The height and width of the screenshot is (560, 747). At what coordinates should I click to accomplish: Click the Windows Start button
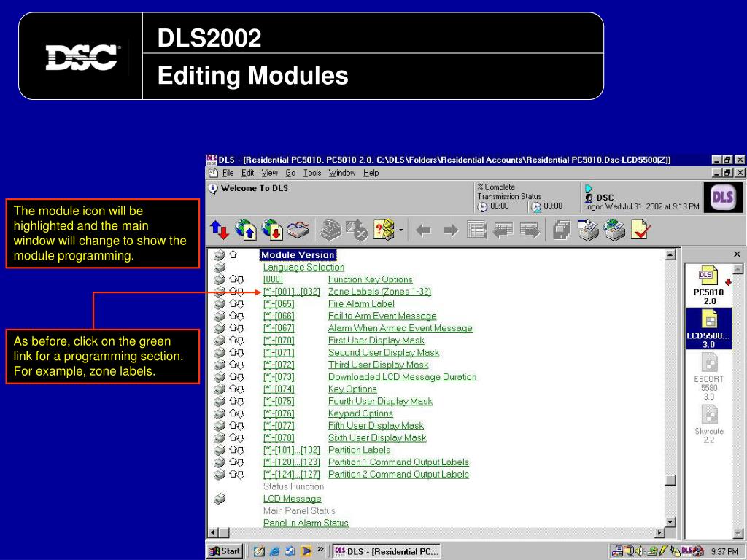coord(225,551)
